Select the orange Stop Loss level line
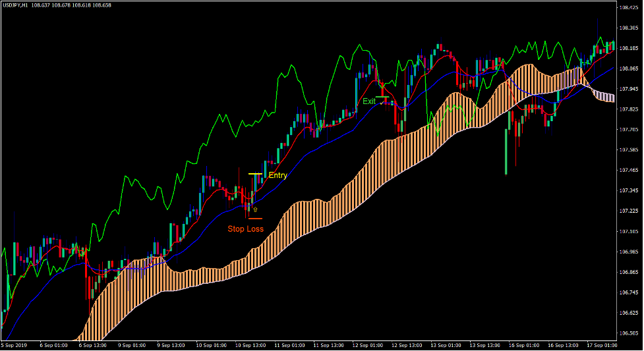644x351 pixels. [254, 218]
